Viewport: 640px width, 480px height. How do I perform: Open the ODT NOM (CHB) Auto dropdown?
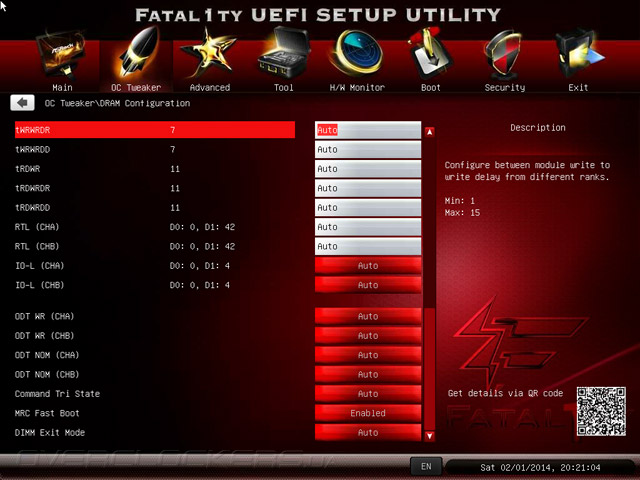coord(368,374)
